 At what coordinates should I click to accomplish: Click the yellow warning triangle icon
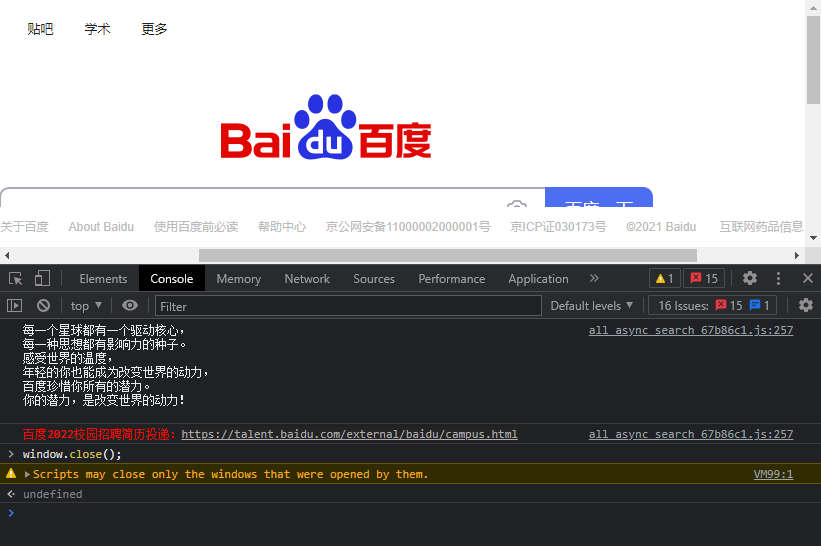[10, 474]
